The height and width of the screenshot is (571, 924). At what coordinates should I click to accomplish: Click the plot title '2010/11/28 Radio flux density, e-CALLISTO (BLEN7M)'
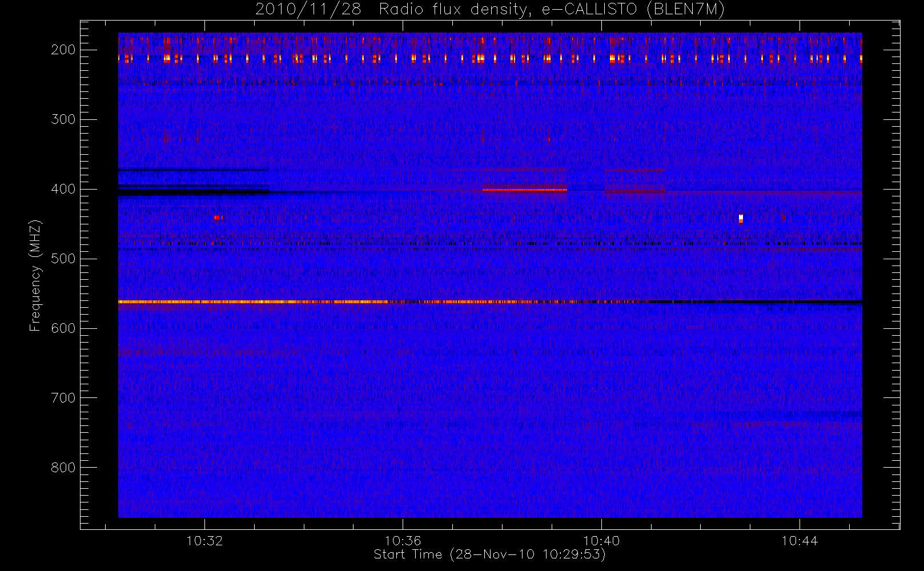[x=489, y=10]
